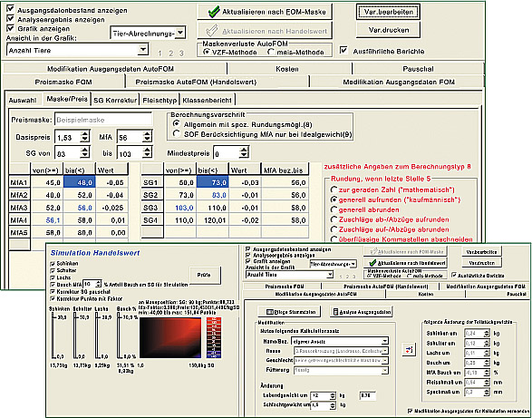Toggle Modifikation Ausgangsdaten für Kalkulation verwenden
The height and width of the screenshot is (418, 532).
[411, 411]
